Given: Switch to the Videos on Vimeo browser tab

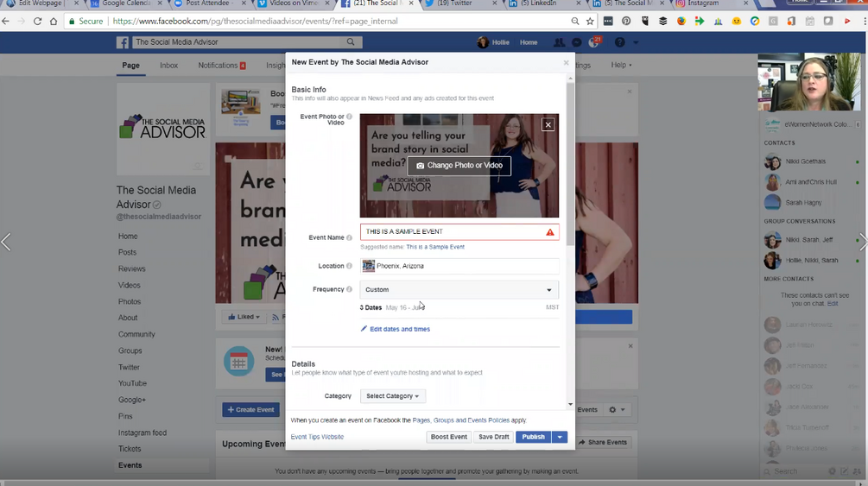Looking at the screenshot, I should [292, 3].
